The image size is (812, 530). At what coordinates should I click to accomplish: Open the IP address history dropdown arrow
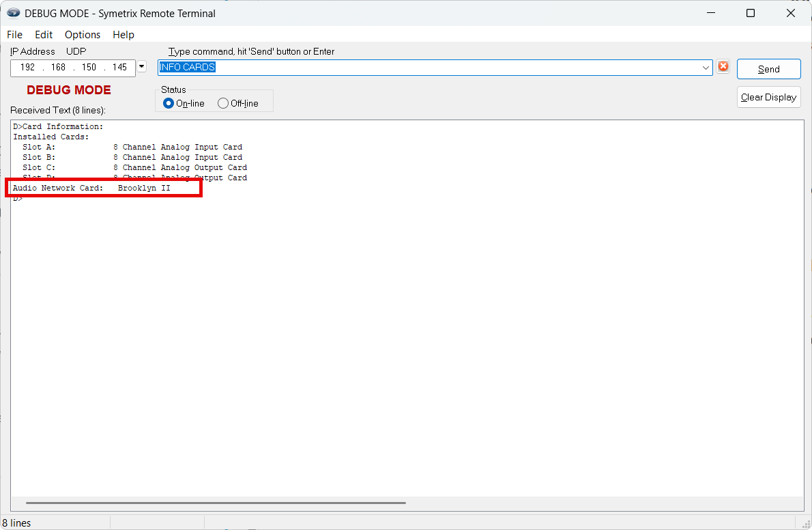(142, 67)
